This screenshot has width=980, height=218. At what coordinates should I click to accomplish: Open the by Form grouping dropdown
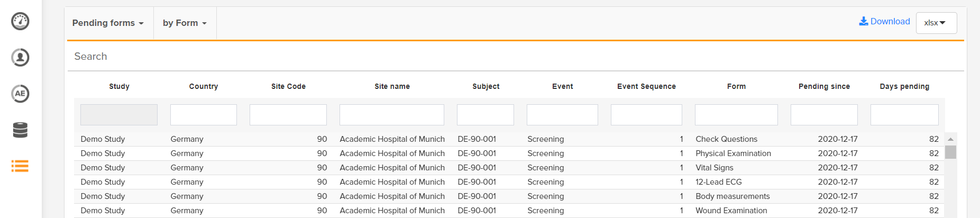pyautogui.click(x=185, y=23)
